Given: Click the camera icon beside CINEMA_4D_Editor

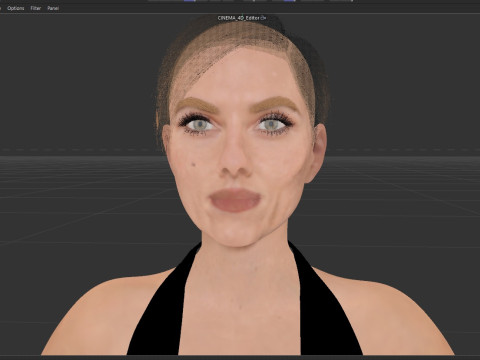Looking at the screenshot, I should click(x=263, y=18).
